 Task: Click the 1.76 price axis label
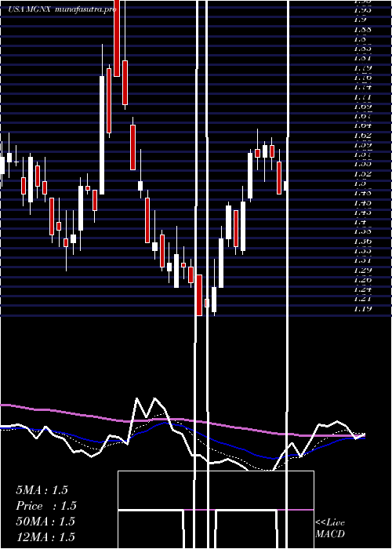362,78
